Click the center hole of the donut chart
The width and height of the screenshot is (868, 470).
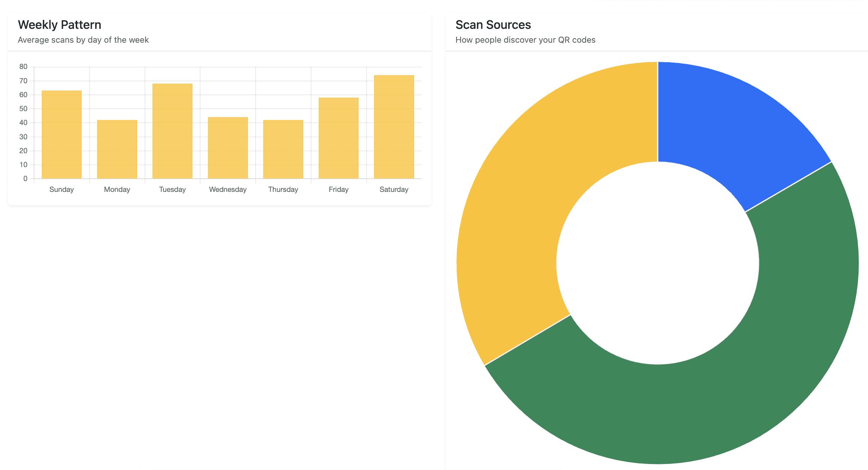(658, 262)
